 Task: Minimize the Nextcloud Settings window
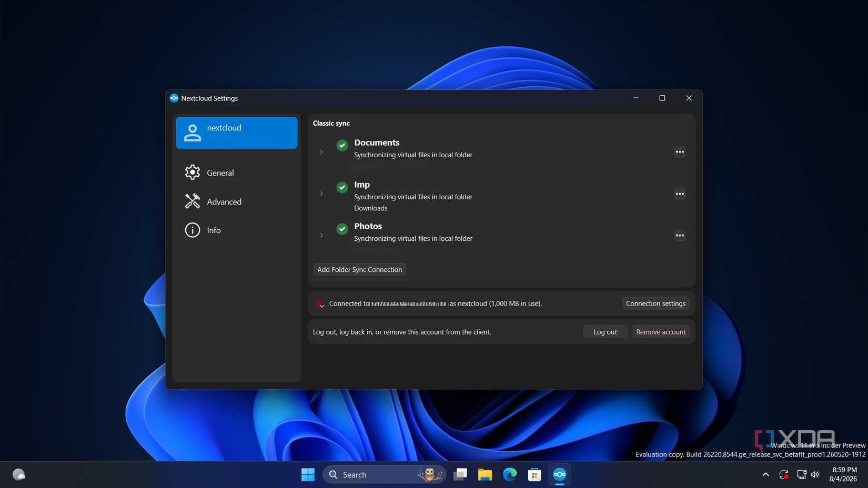pos(636,98)
